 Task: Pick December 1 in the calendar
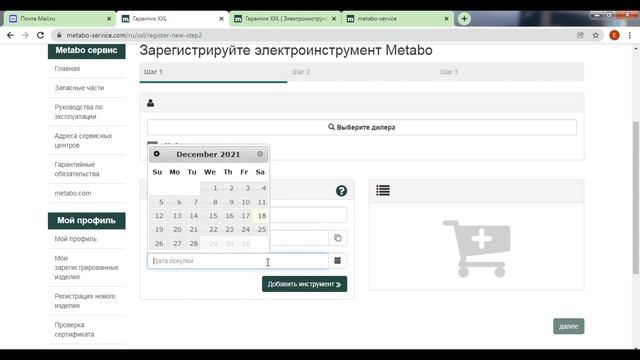point(210,188)
